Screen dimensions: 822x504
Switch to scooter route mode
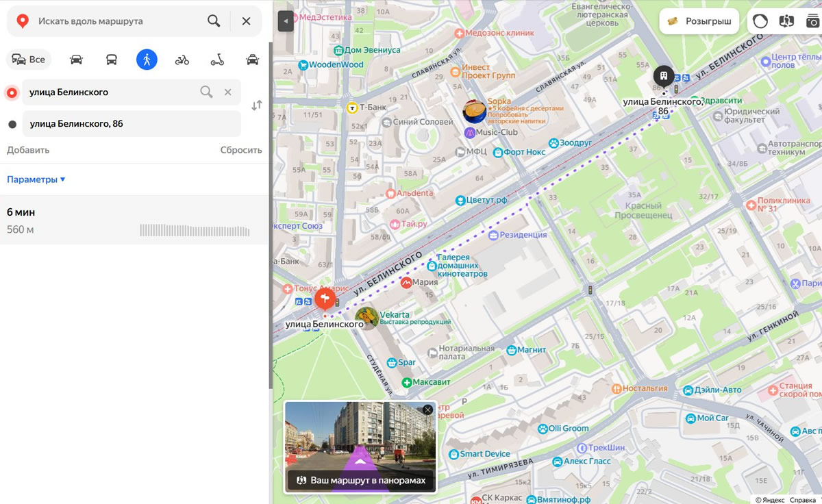pyautogui.click(x=217, y=60)
